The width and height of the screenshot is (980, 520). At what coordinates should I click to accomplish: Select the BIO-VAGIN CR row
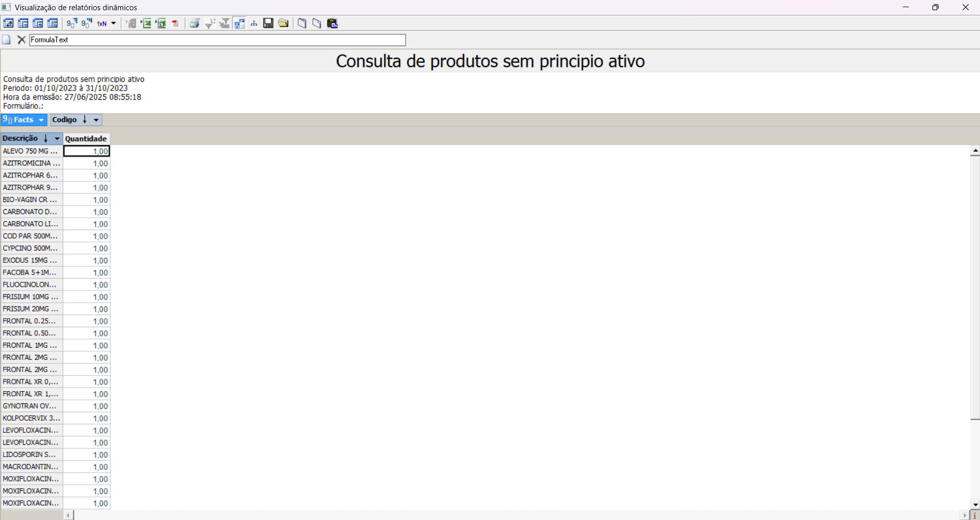(32, 200)
